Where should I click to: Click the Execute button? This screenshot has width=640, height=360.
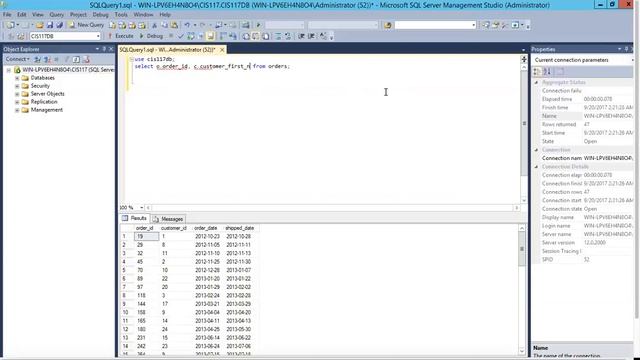[120, 36]
